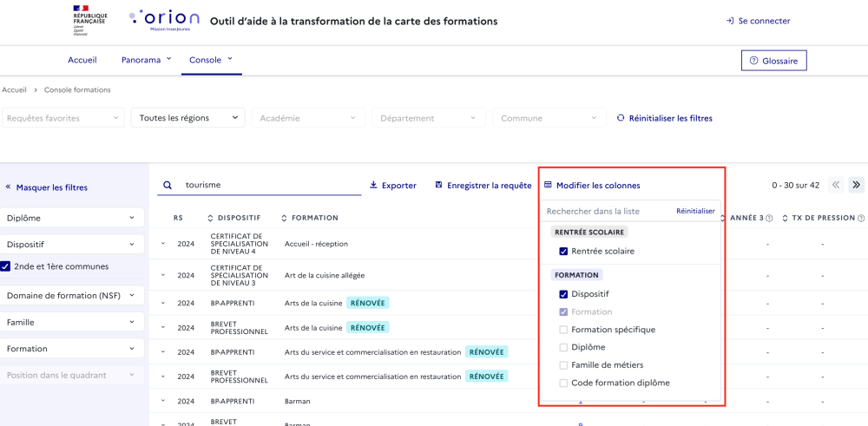Click the BP-APPRENTI Arts de la cuisine Rénovée badge
Viewport: 868px width, 426px height.
coord(368,303)
